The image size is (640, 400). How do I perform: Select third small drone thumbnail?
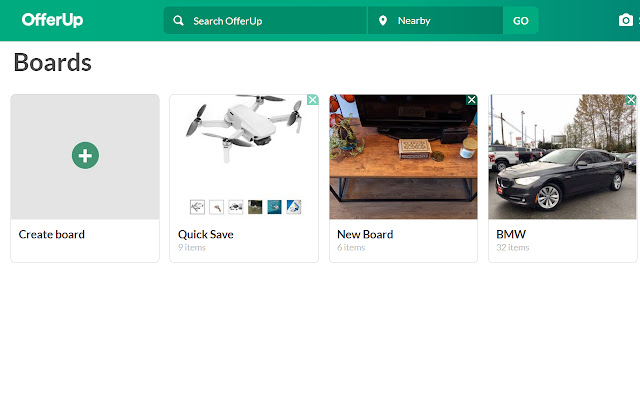(x=236, y=207)
